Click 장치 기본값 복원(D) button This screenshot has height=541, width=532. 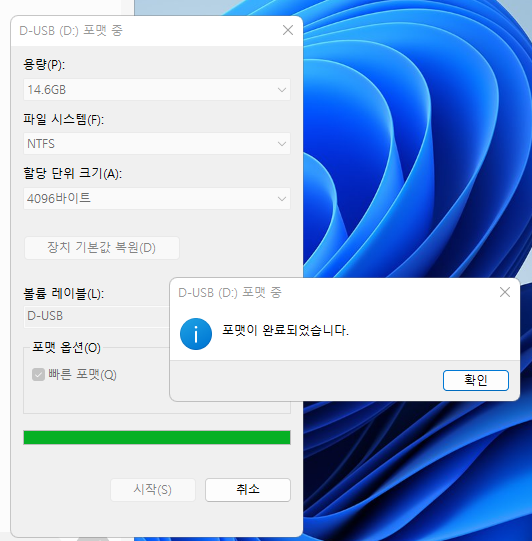[x=102, y=248]
